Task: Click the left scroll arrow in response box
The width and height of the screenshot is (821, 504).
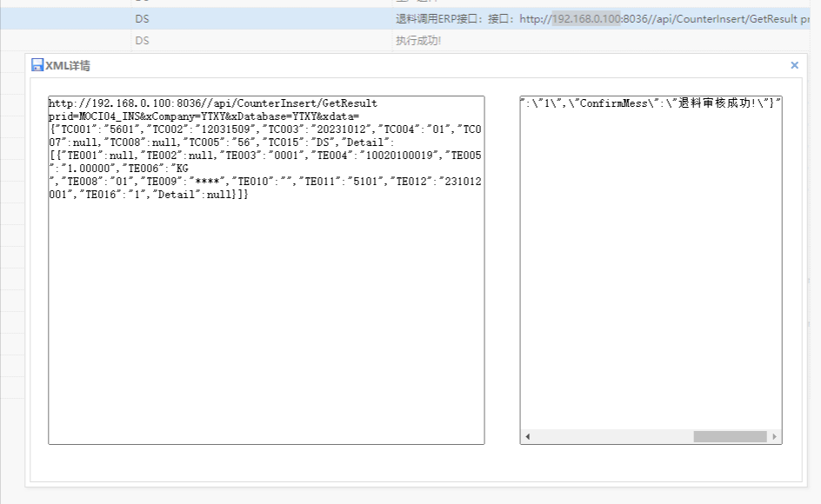Action: pyautogui.click(x=526, y=436)
